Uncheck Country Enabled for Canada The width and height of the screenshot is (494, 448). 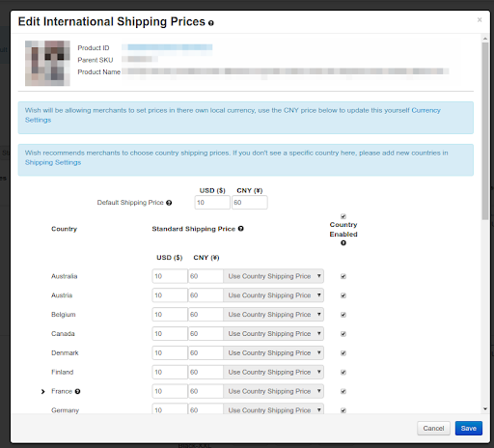[343, 334]
